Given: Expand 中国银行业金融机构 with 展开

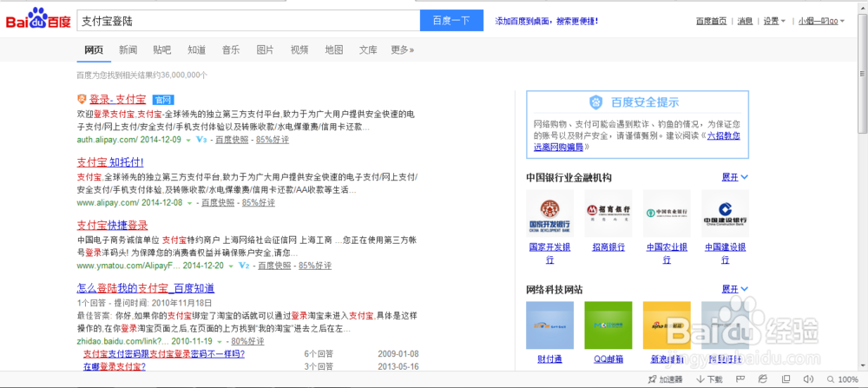Looking at the screenshot, I should (734, 177).
